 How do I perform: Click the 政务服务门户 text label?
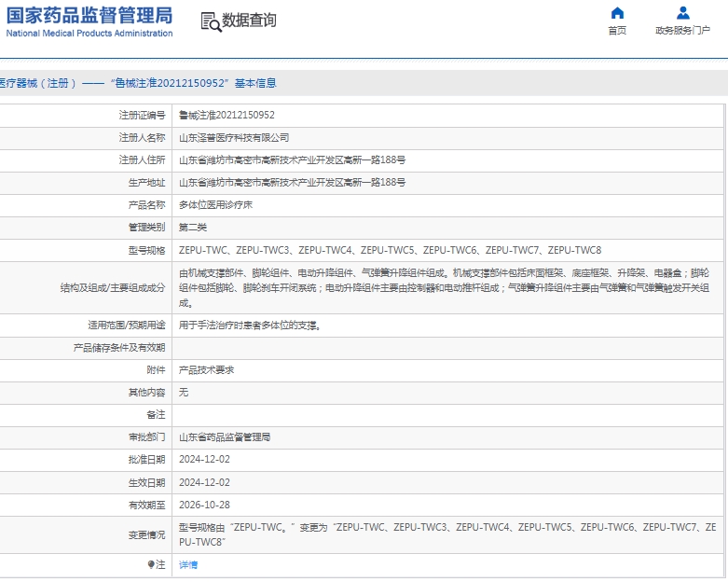682,31
